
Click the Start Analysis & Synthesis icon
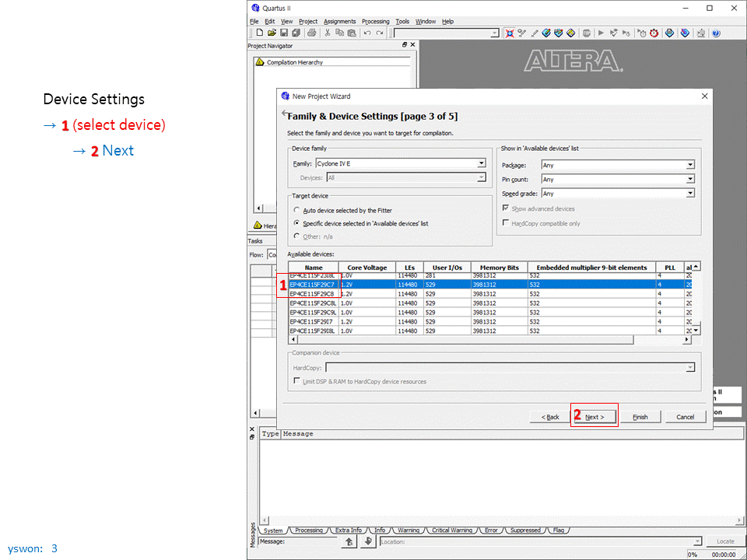point(614,33)
